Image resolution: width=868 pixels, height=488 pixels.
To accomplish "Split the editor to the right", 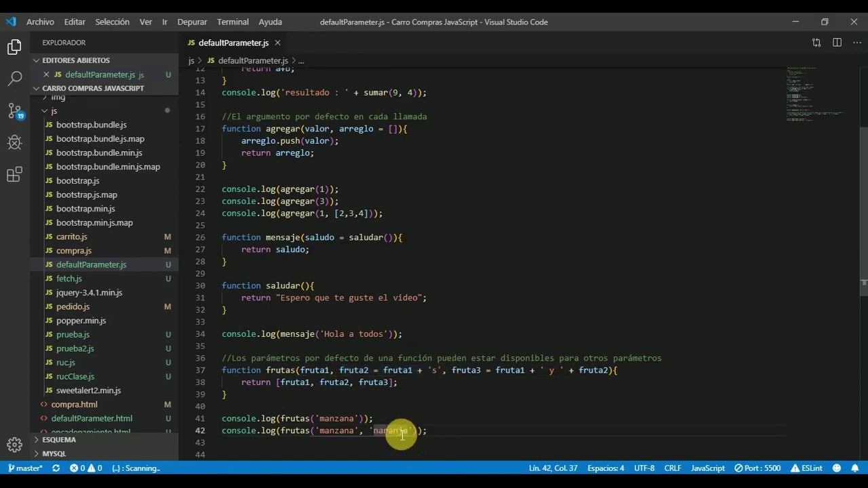I will [x=837, y=43].
